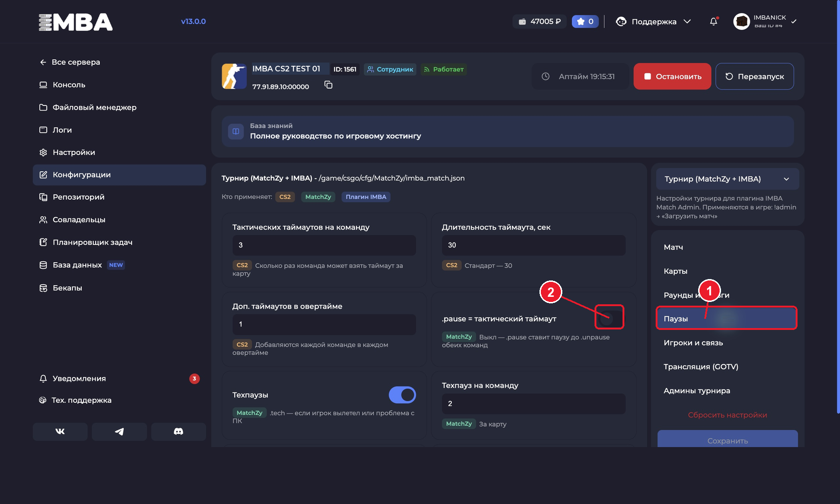This screenshot has height=504, width=840.
Task: Select the Карты settings tab
Action: pyautogui.click(x=728, y=271)
